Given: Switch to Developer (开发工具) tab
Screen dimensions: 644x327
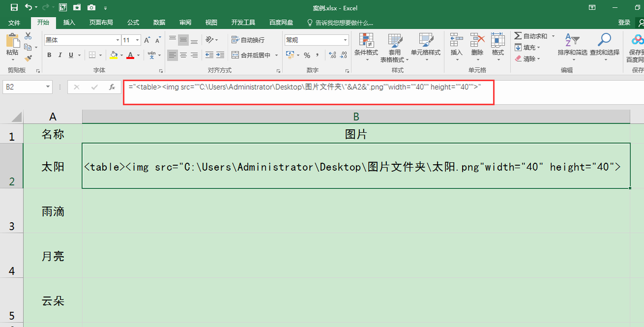Looking at the screenshot, I should tap(243, 23).
